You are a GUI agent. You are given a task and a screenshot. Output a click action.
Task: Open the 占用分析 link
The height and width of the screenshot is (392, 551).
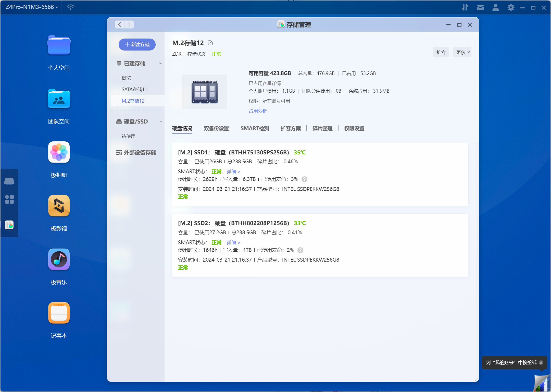point(258,111)
